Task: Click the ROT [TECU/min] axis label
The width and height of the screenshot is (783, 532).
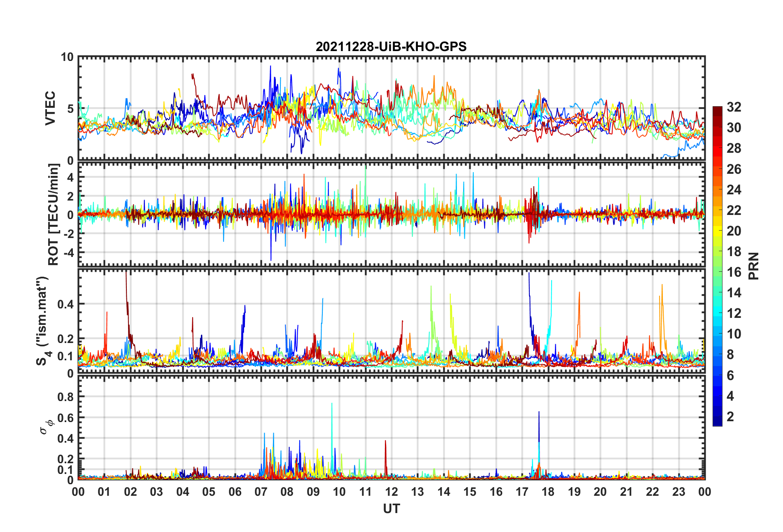Action: coord(54,215)
